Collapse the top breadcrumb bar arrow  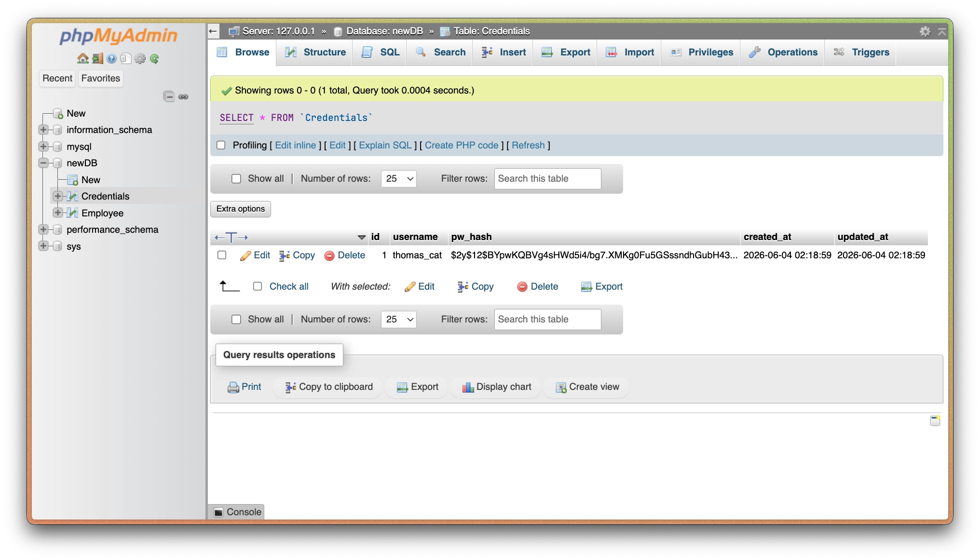(941, 31)
